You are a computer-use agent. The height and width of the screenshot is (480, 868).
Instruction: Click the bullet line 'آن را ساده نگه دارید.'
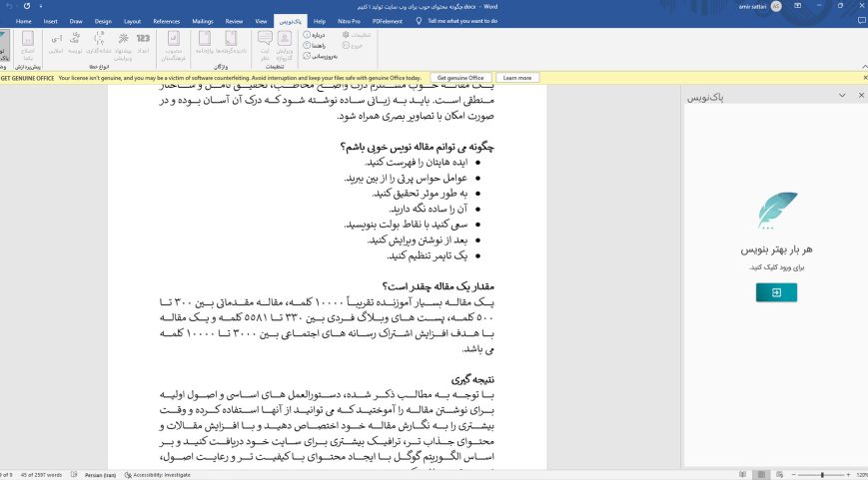point(428,209)
